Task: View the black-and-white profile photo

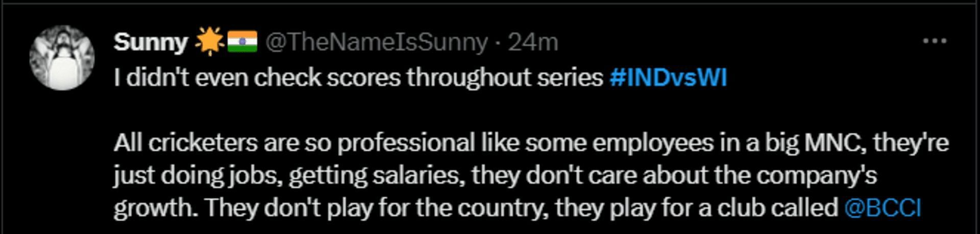Action: [x=62, y=58]
